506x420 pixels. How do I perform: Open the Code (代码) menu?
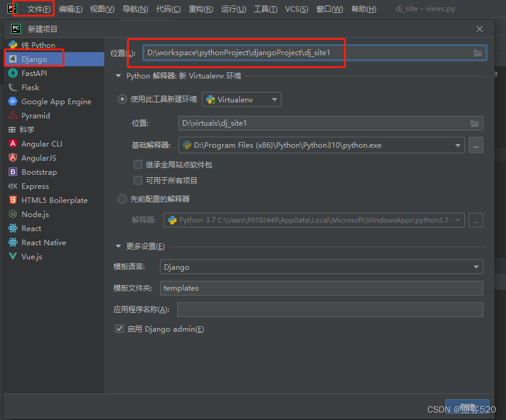168,9
